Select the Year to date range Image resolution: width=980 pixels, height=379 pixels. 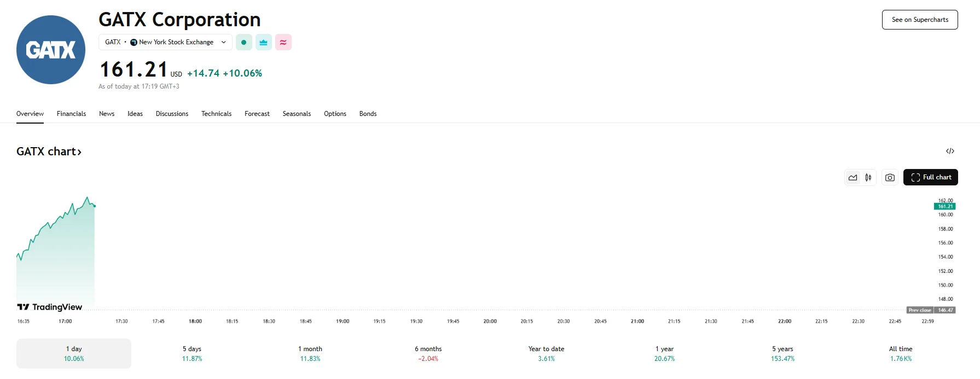(547, 353)
